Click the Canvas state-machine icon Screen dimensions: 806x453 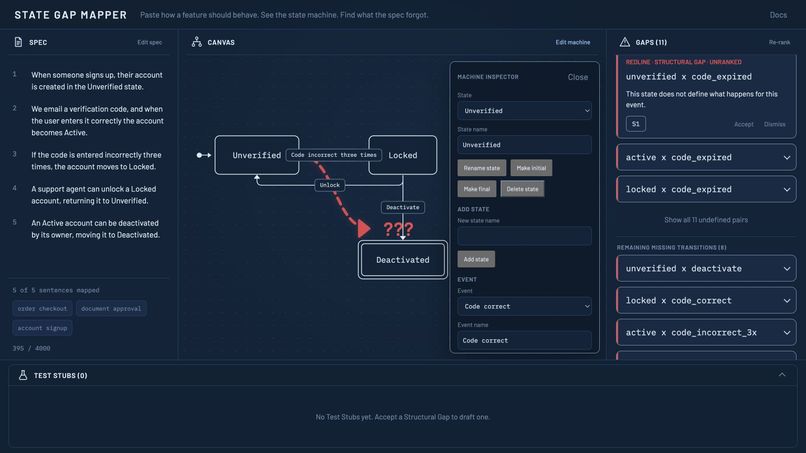click(196, 42)
